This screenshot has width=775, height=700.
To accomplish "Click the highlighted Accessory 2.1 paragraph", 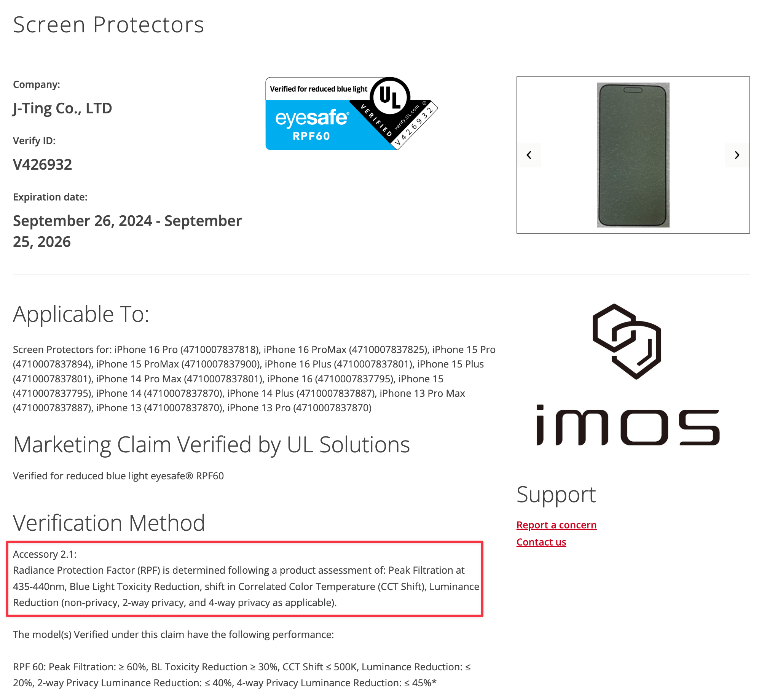I will [244, 578].
